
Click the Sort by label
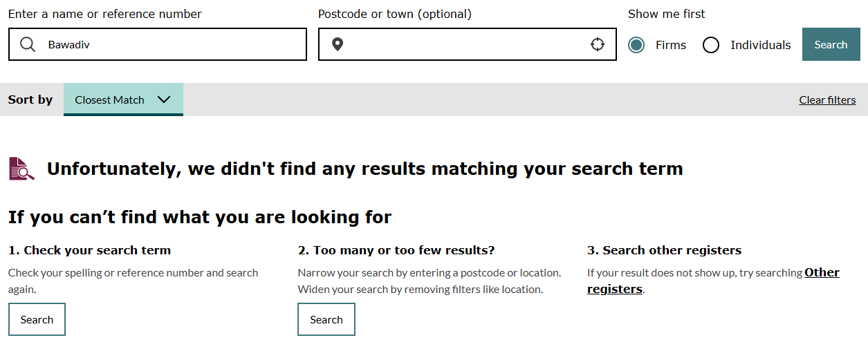30,100
